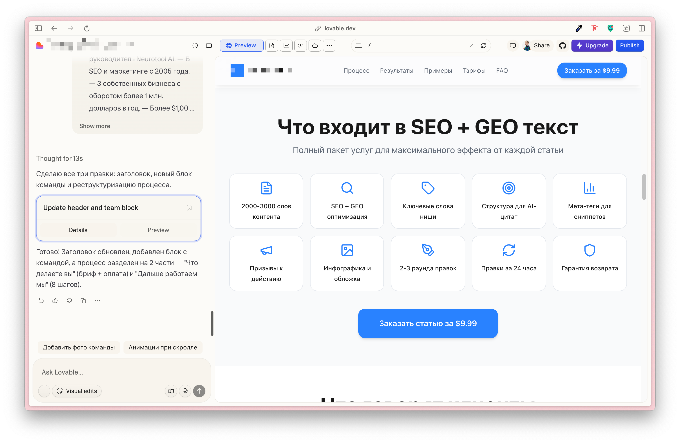Open the history clock icon in the Lovable header

pyautogui.click(x=195, y=45)
